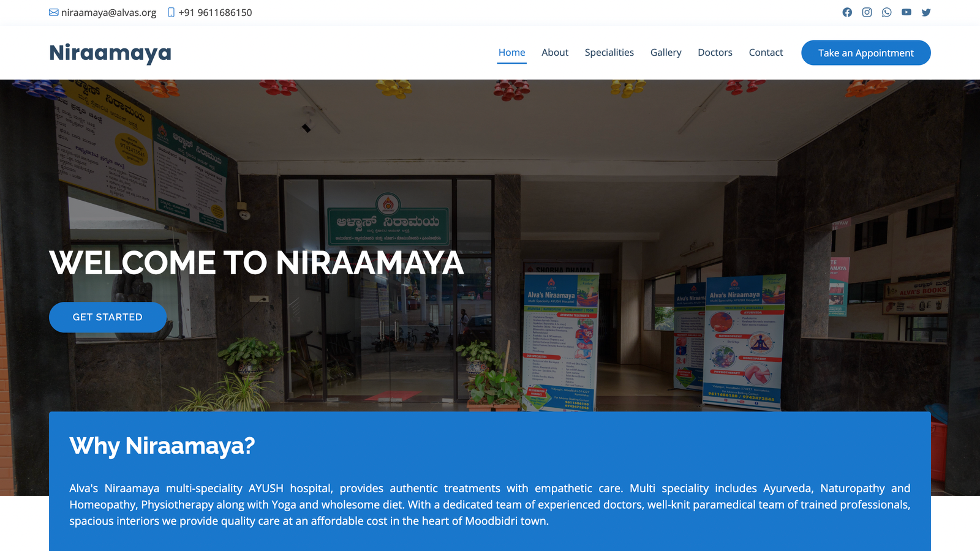This screenshot has width=980, height=551.
Task: Open the About page from navigation
Action: coord(555,53)
